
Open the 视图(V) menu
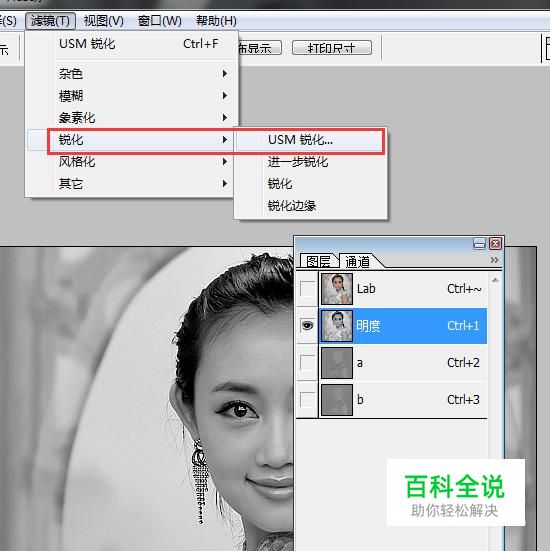point(103,21)
